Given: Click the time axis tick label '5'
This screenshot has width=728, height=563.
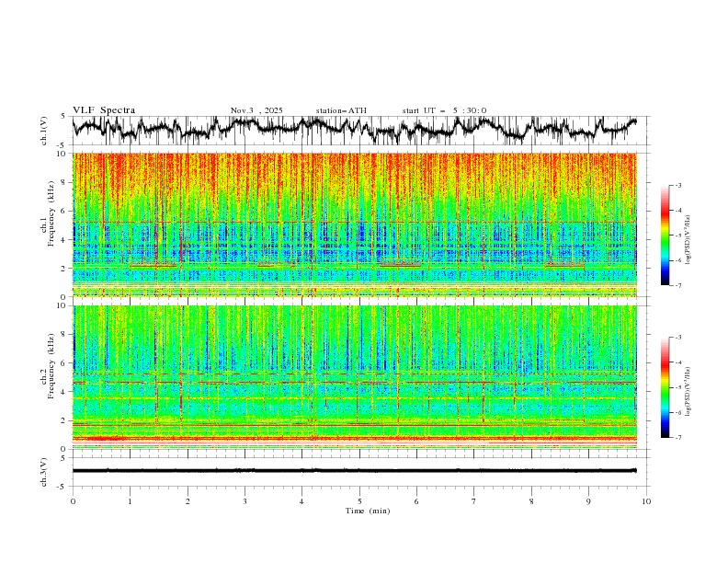Looking at the screenshot, I should pyautogui.click(x=359, y=501).
